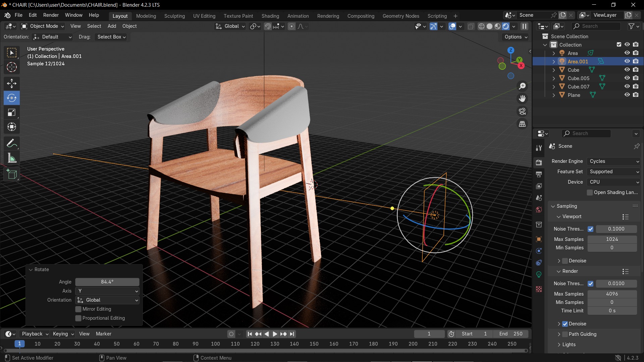Select the Rotate tool

click(12, 98)
